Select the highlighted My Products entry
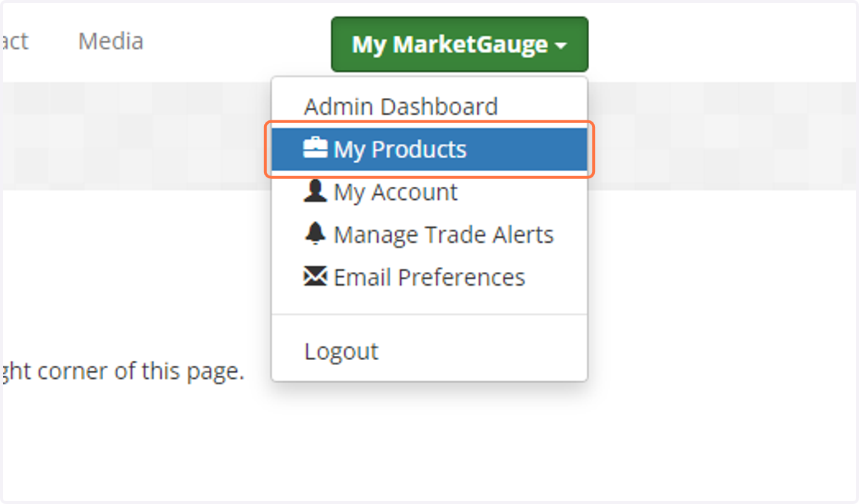This screenshot has height=504, width=859. tap(429, 149)
